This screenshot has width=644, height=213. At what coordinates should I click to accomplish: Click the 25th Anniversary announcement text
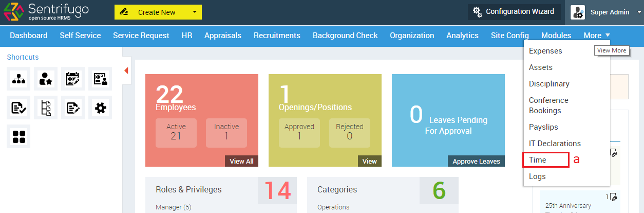pyautogui.click(x=568, y=206)
